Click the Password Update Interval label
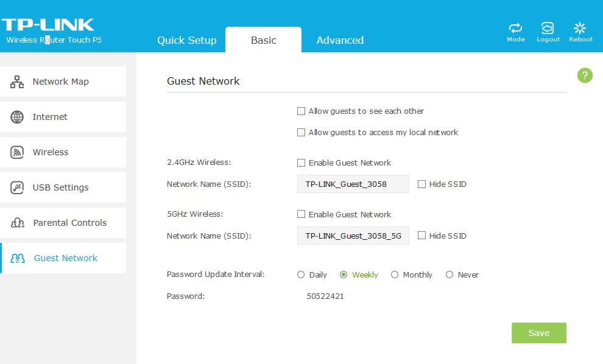Image resolution: width=603 pixels, height=364 pixels. click(x=216, y=275)
